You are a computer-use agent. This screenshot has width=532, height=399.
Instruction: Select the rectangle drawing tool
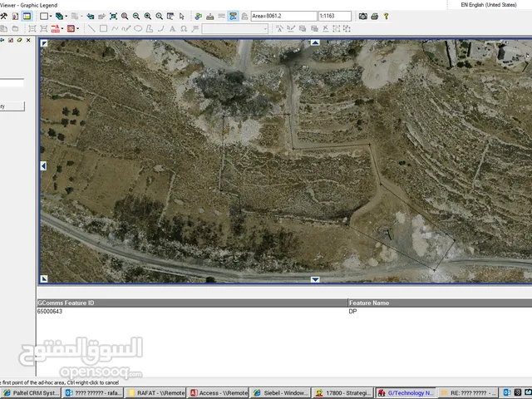(103, 28)
